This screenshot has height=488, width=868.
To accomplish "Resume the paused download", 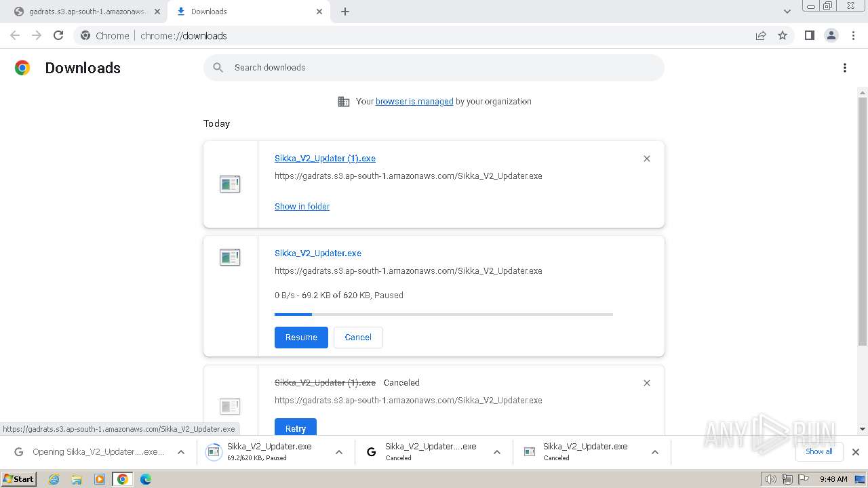I will [x=301, y=338].
